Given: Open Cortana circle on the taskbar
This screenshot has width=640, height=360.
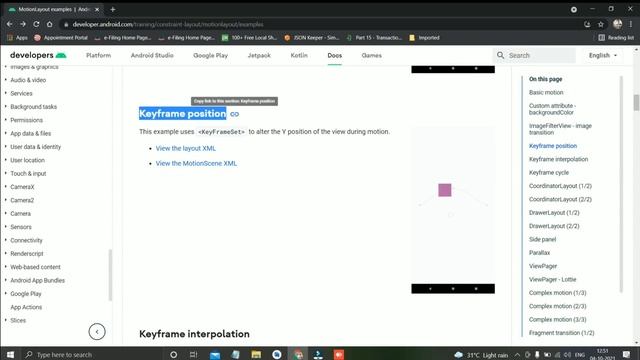Looking at the screenshot, I should 173,354.
